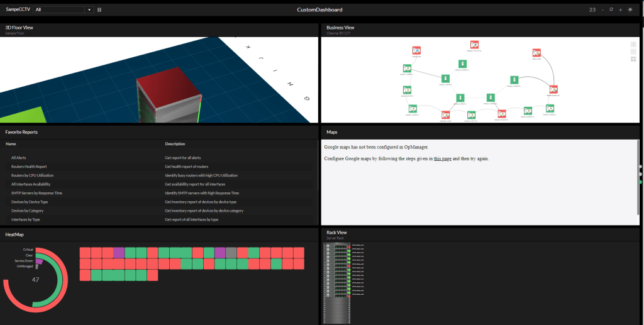
Task: Expand the minus control beside the 23 counter
Action: pos(602,10)
